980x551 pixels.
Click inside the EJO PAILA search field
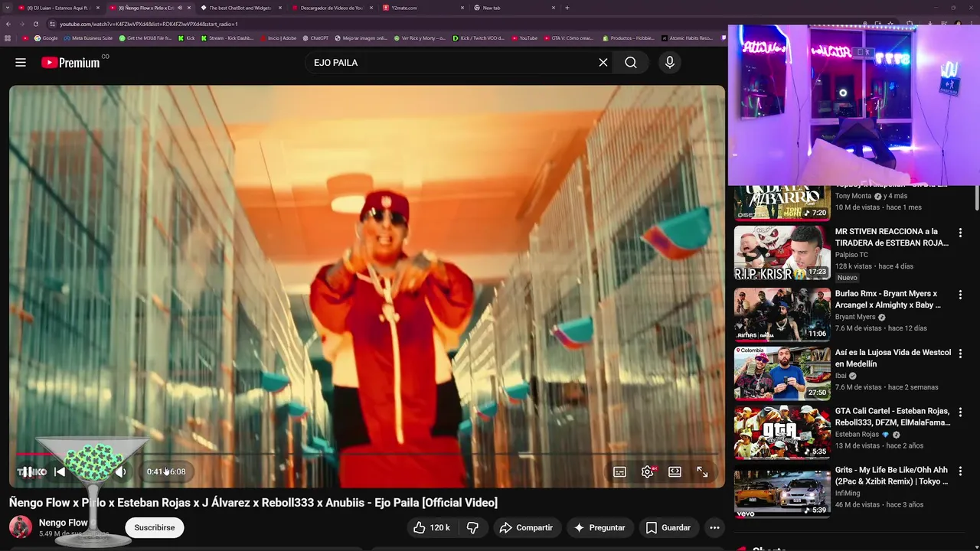tap(452, 63)
